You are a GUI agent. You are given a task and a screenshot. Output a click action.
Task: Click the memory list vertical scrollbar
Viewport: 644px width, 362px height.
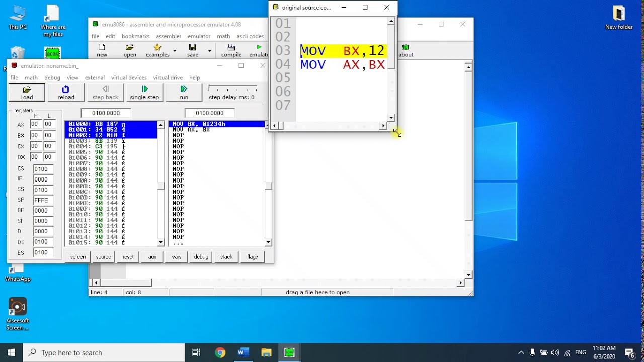pyautogui.click(x=160, y=184)
